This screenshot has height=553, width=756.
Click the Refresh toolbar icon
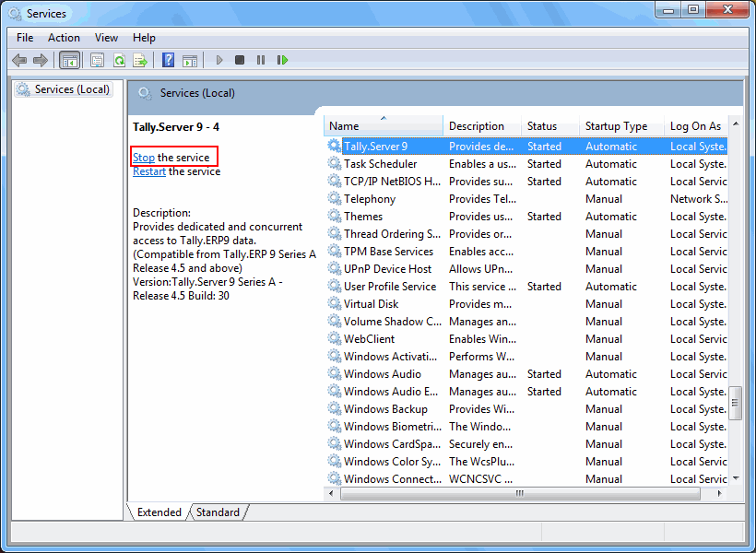119,60
